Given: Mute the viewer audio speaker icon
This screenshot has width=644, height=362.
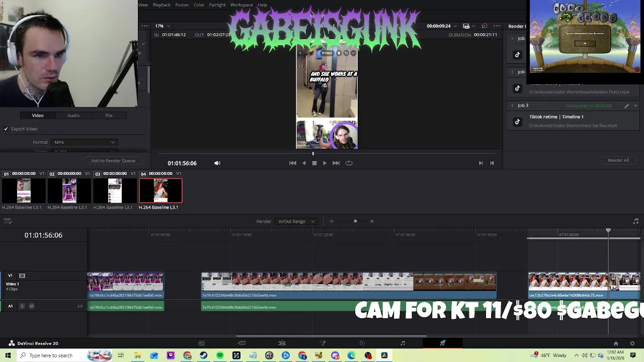Looking at the screenshot, I should tap(217, 163).
